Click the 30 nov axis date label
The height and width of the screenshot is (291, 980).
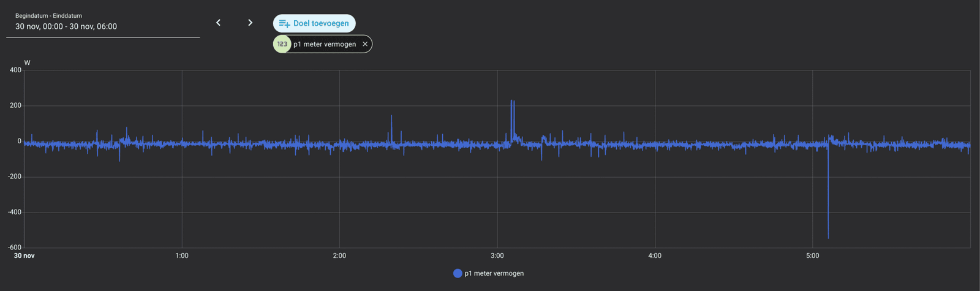(x=24, y=255)
